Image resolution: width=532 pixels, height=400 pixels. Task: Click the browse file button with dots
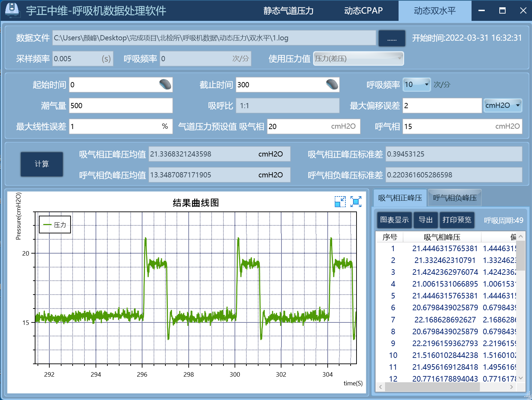tap(392, 38)
